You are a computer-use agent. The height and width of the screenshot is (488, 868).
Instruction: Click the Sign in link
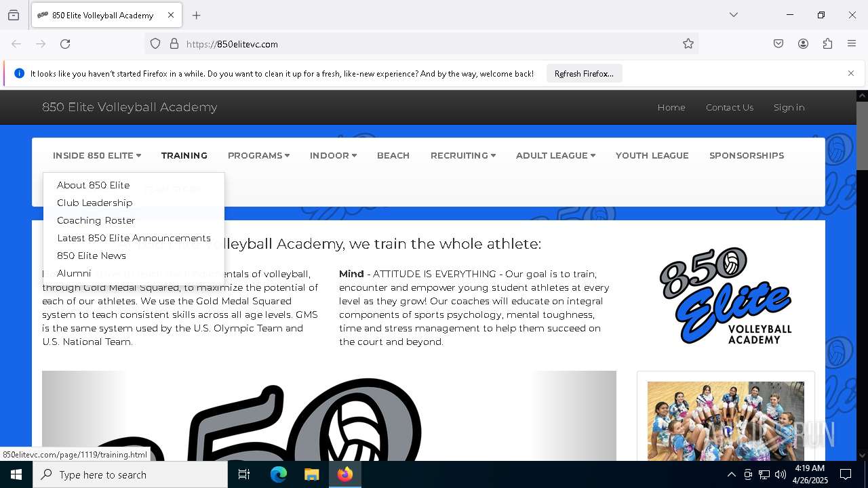click(789, 107)
